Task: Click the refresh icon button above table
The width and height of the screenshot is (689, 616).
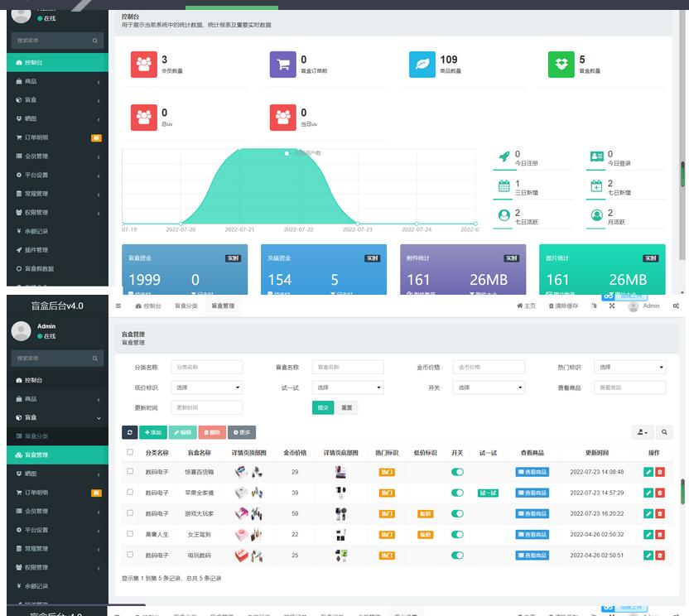Action: (x=129, y=432)
